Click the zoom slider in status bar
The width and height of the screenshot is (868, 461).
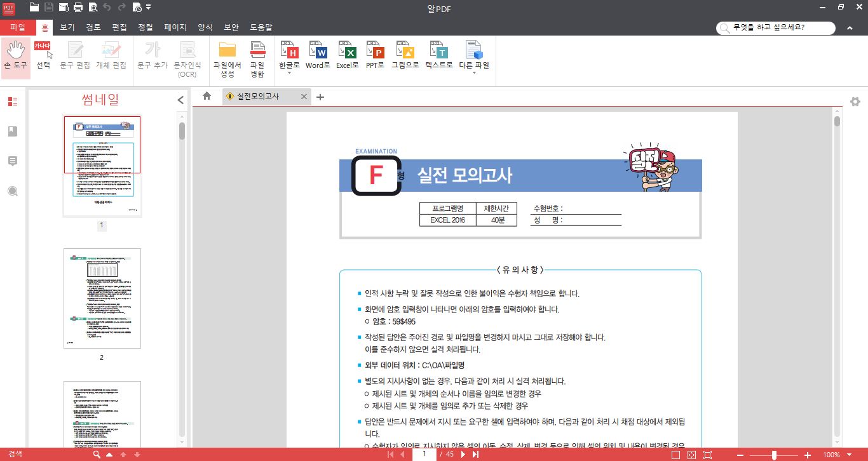(773, 455)
